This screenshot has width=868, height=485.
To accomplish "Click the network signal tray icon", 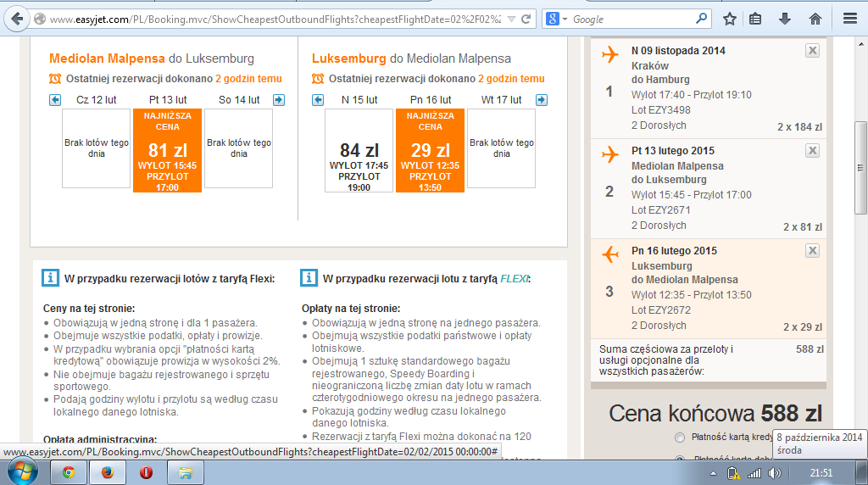I will tap(754, 473).
